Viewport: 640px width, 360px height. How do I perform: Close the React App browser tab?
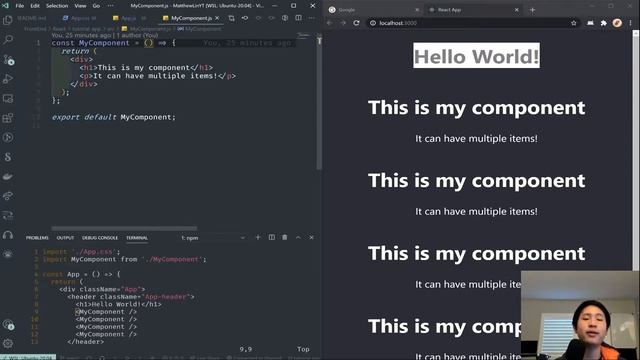(x=516, y=10)
